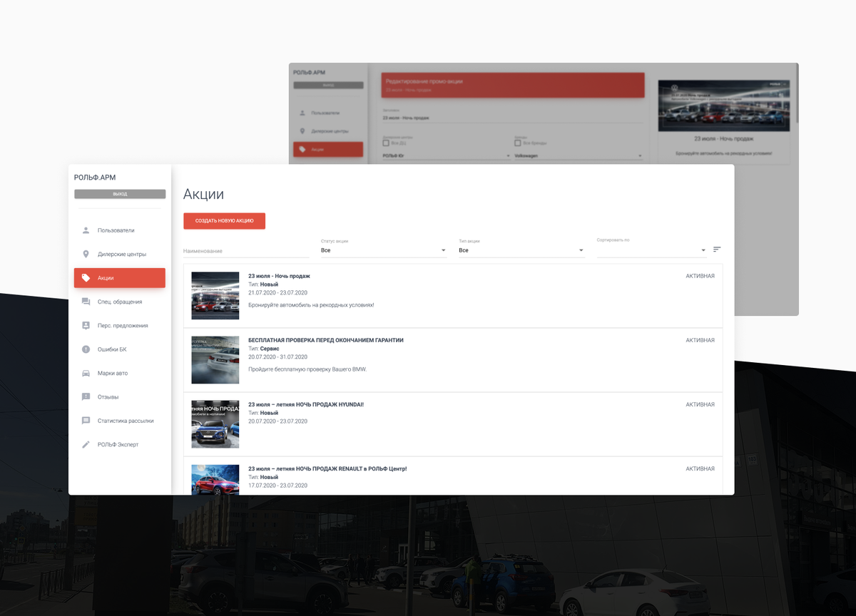
Task: Toggle the Все ДЦ checkbox in back window
Action: pyautogui.click(x=386, y=143)
